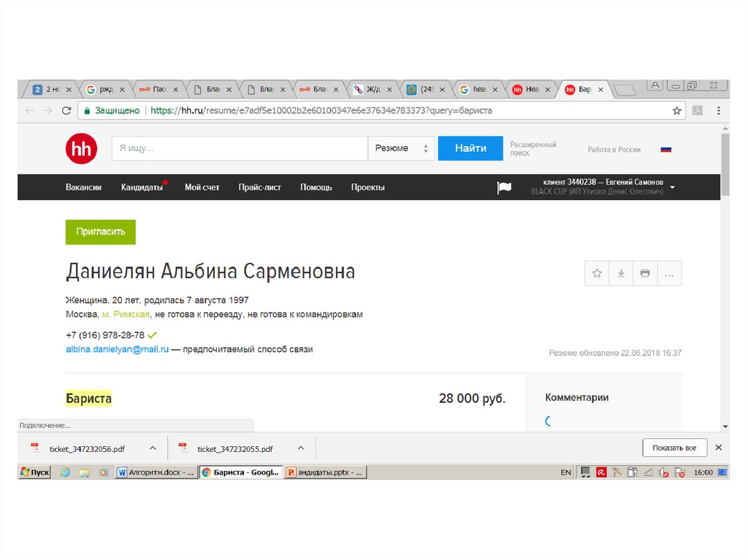Open the Вакансии menu item
Image resolution: width=748 pixels, height=560 pixels.
tap(83, 188)
